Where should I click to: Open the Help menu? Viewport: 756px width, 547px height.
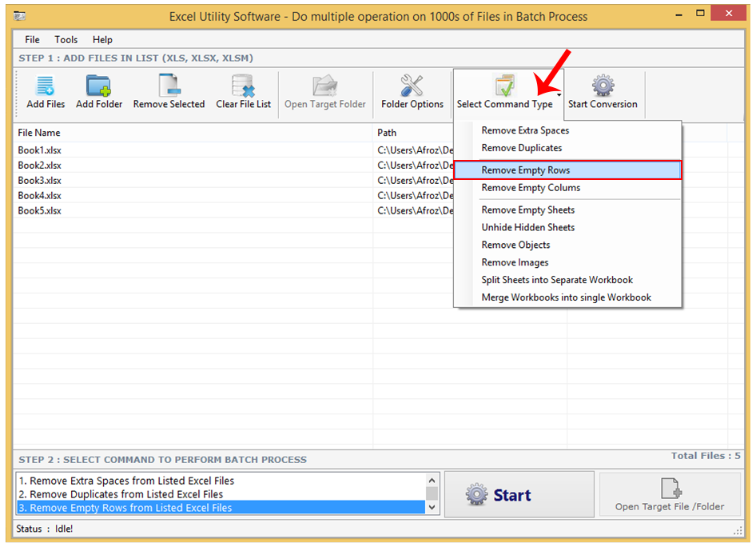coord(102,39)
